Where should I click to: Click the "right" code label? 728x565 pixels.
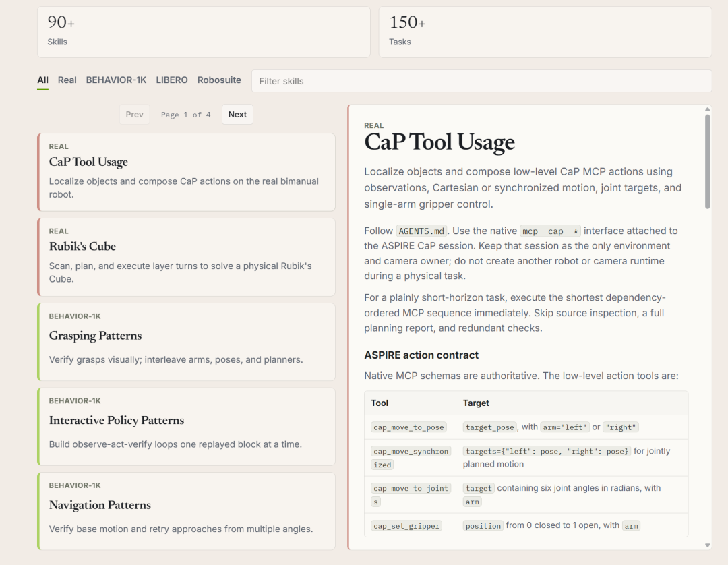click(621, 427)
